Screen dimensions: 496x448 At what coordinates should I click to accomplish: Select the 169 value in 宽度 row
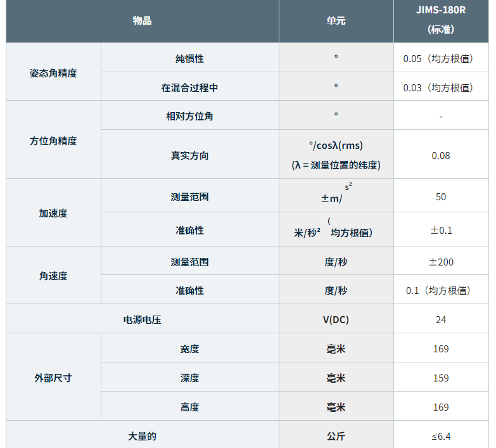point(441,348)
